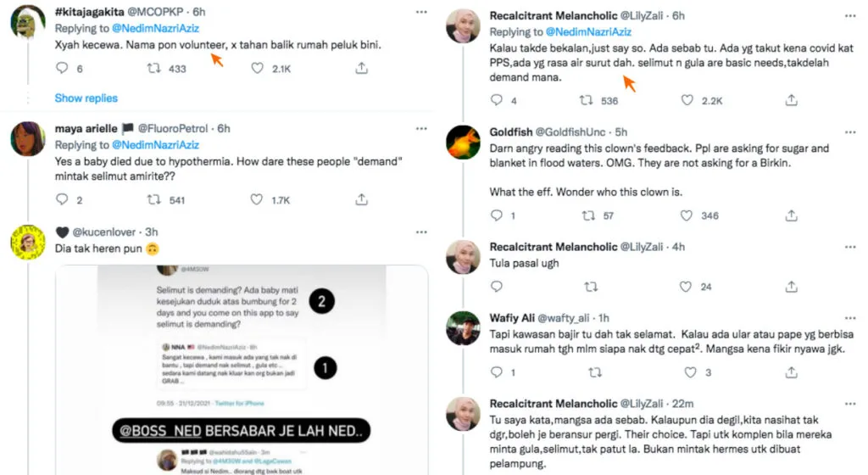Screen dimensions: 868x475
Task: Share maya arielle's tweet
Action: [x=361, y=200]
